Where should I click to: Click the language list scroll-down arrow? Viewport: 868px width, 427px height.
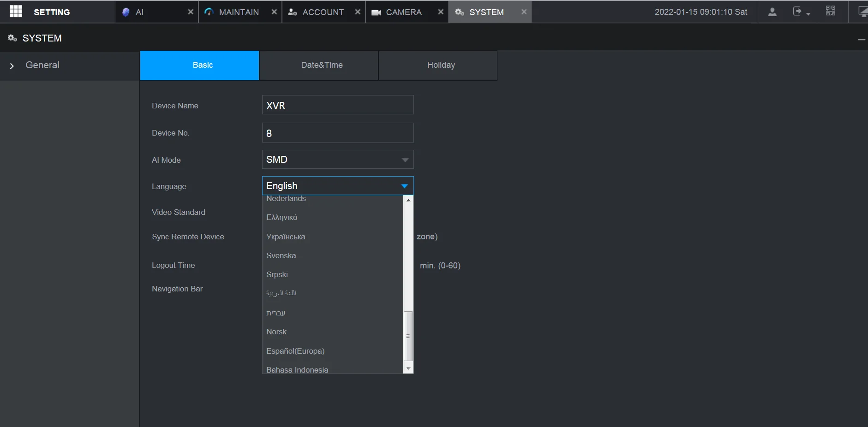coord(408,369)
